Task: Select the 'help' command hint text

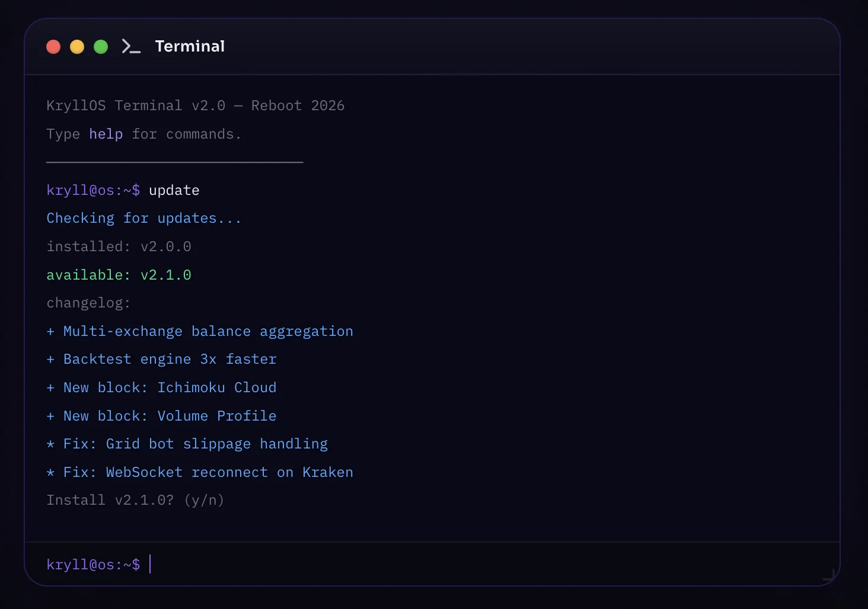Action: click(x=106, y=134)
